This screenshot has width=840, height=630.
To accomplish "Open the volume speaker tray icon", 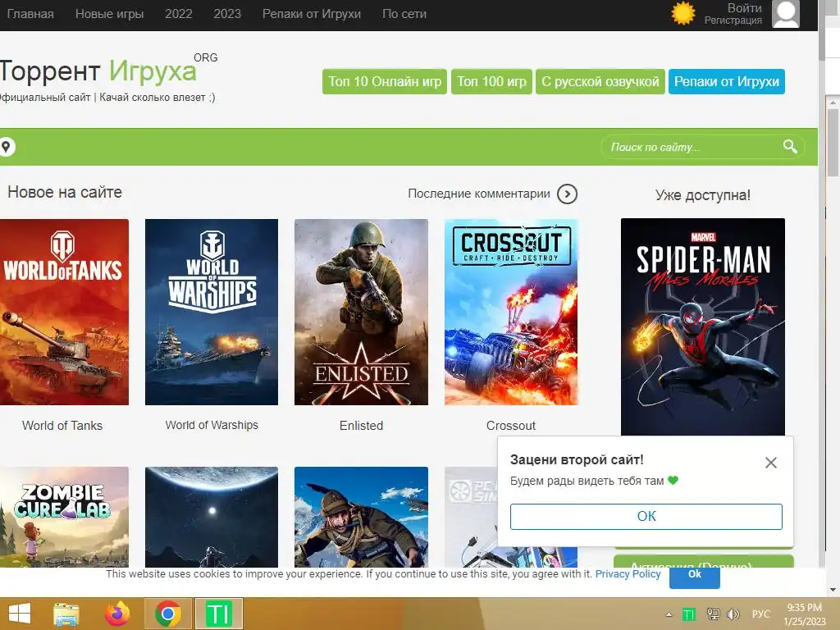I will pos(733,614).
